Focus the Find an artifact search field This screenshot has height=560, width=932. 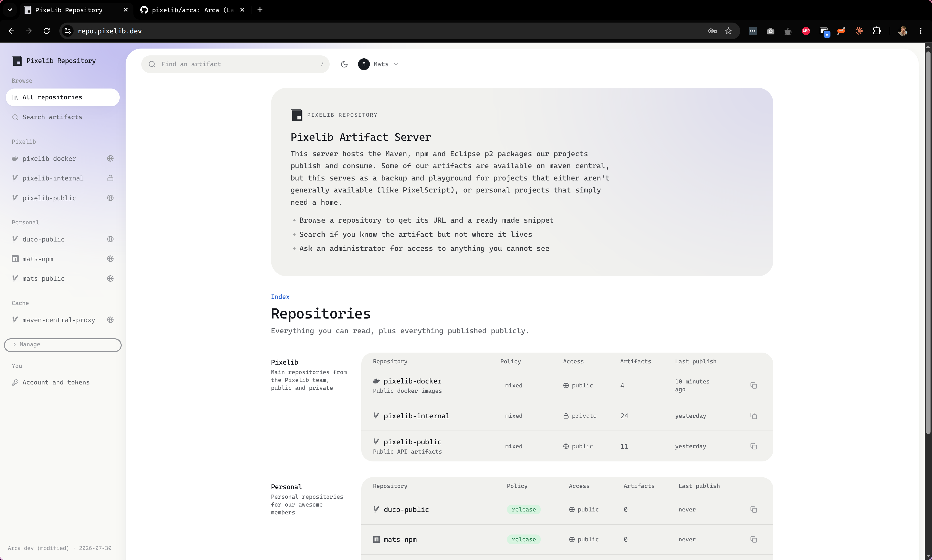(x=235, y=64)
